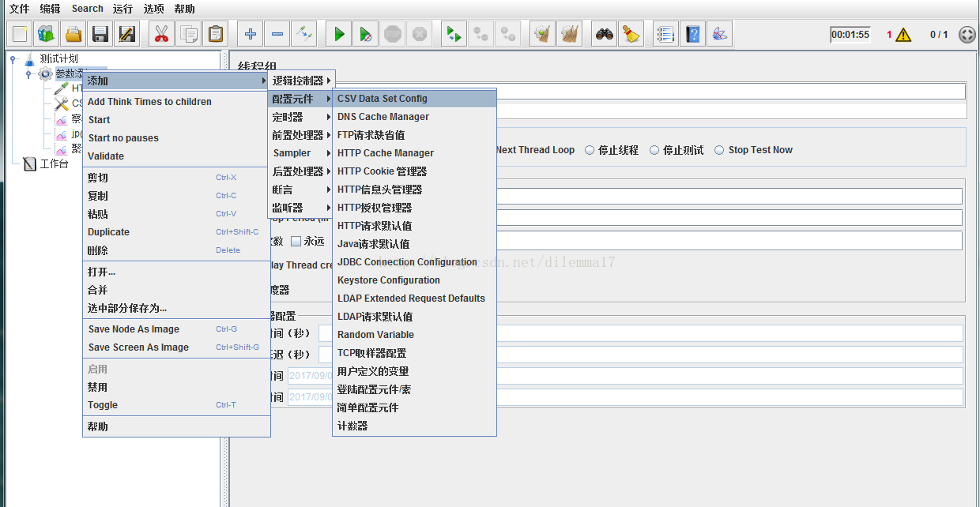Click the Copy toolbar icon

pyautogui.click(x=189, y=34)
